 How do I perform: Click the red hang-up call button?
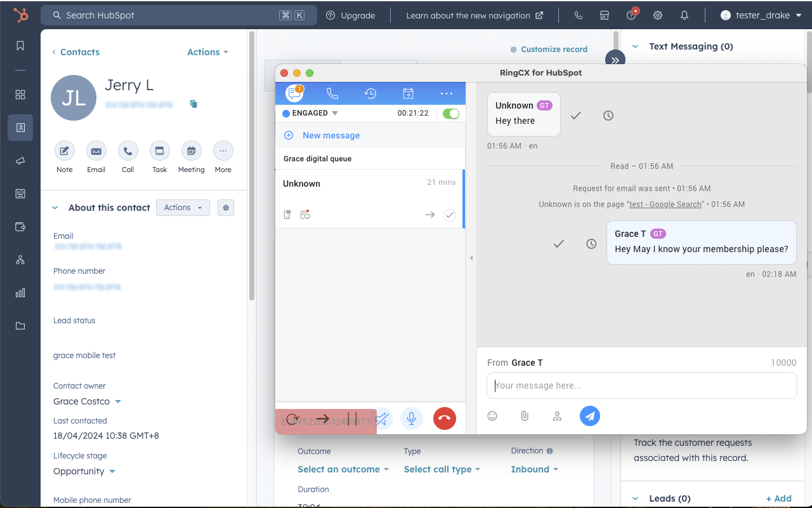click(x=444, y=418)
